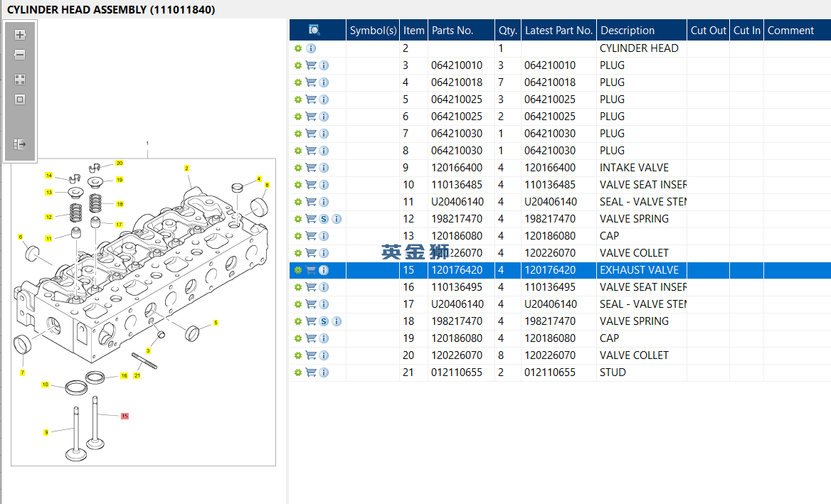Click the search icon in table header
This screenshot has width=831, height=504.
314,30
